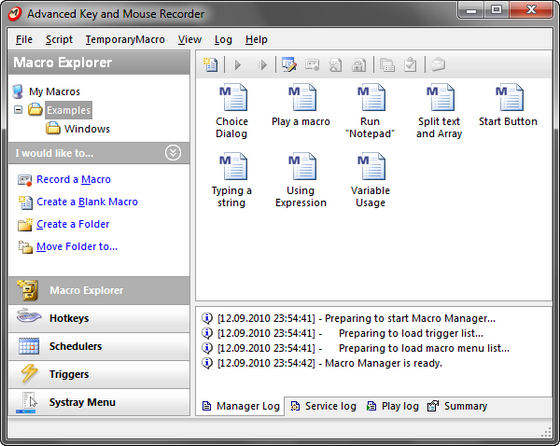Open the TemporaryMacro menu
Screen dimensions: 560x446
[x=125, y=39]
